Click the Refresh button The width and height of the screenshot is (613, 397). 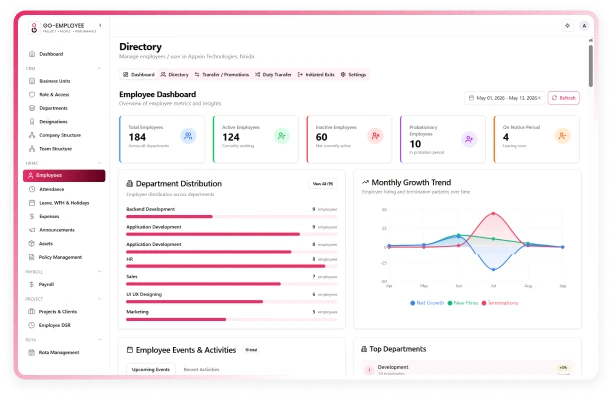pos(563,98)
